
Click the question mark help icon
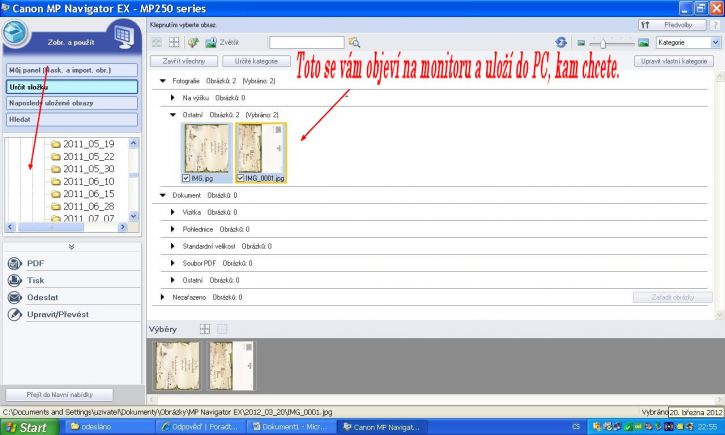[716, 25]
